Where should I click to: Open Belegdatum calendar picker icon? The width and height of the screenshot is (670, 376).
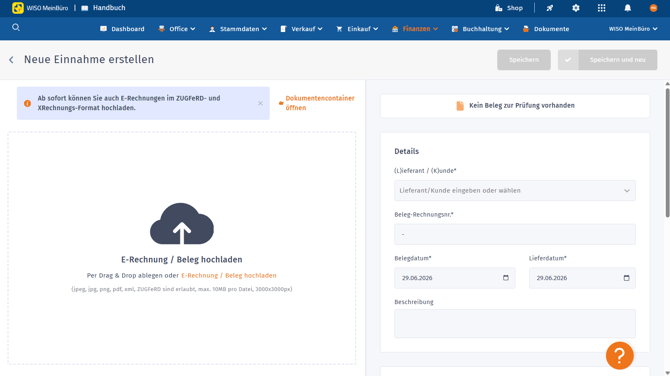506,278
